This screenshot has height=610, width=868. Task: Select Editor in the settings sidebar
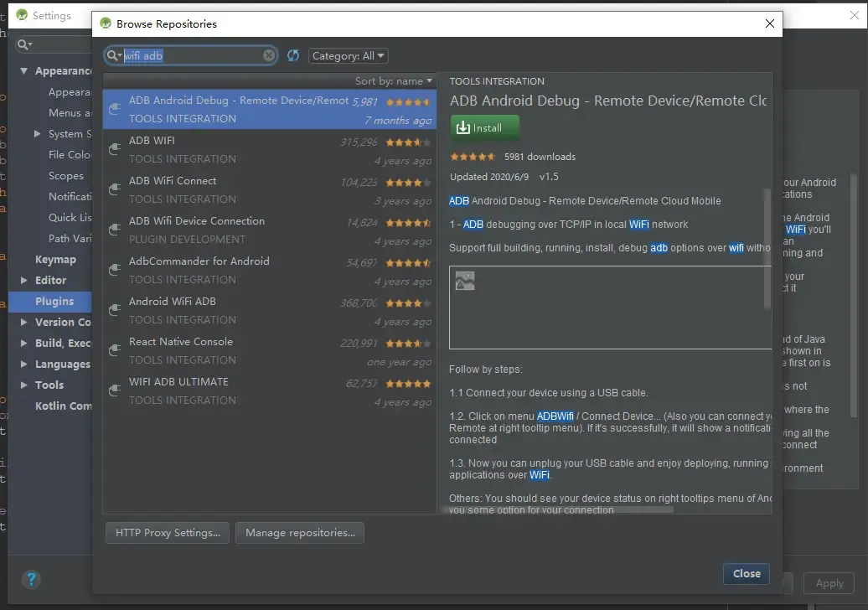pos(49,280)
